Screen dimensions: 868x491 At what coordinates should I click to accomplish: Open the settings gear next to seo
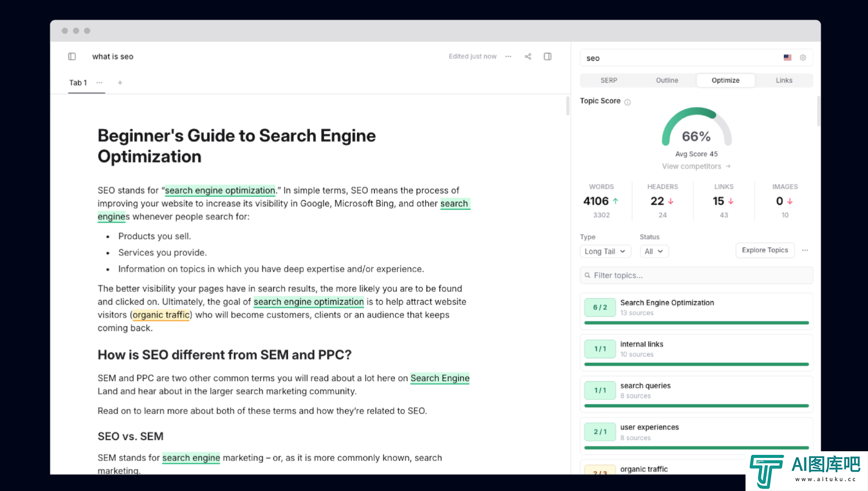coord(803,58)
